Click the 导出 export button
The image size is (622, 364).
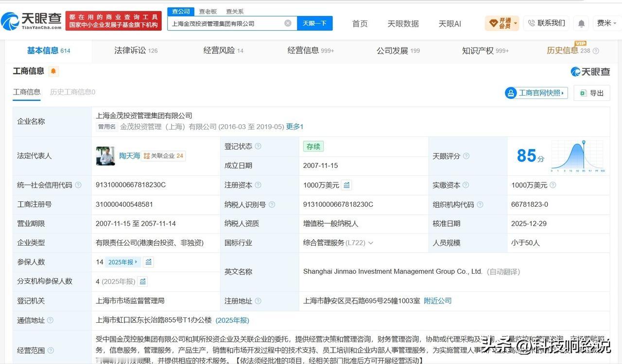592,93
